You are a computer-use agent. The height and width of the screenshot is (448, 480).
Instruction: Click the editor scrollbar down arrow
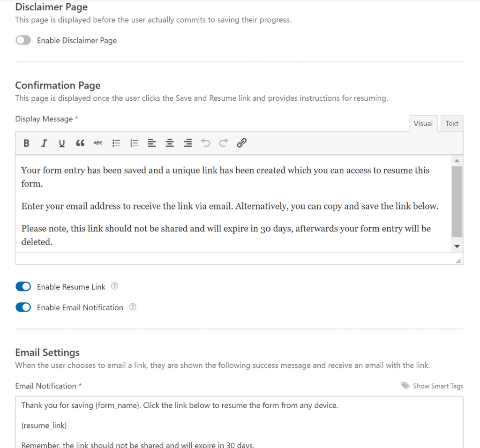coord(457,246)
